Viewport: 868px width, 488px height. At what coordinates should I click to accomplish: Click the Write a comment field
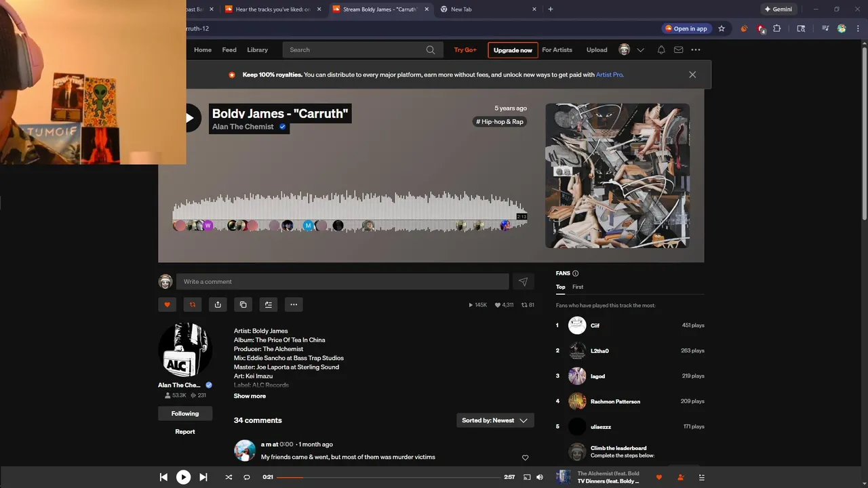click(x=342, y=282)
